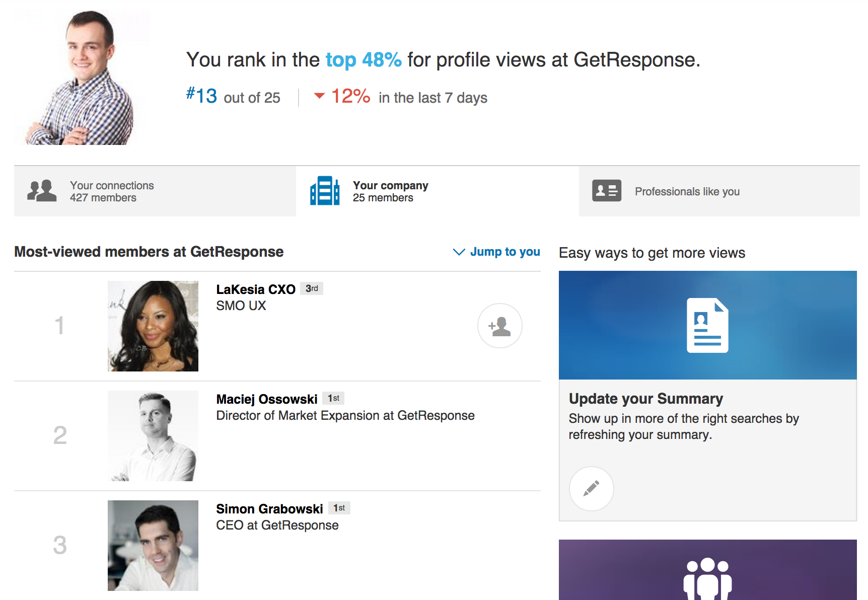Click 'Director of Market Expansion at GetResponse' text
868x600 pixels.
coord(345,415)
